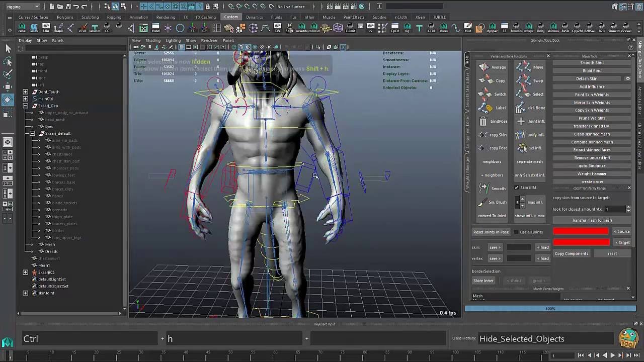Collapse the Skaarj_Geo outliner node
Viewport: 644px width, 362px height.
click(26, 106)
